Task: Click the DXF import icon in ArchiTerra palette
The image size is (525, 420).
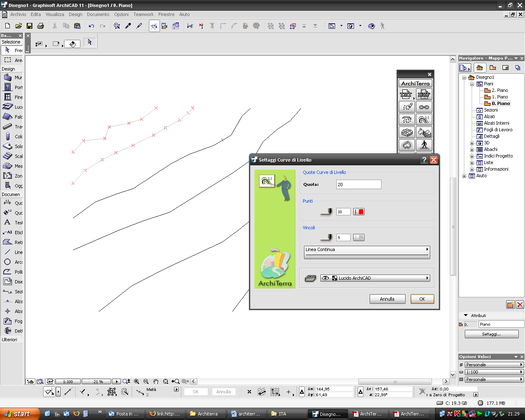Action: (x=424, y=95)
